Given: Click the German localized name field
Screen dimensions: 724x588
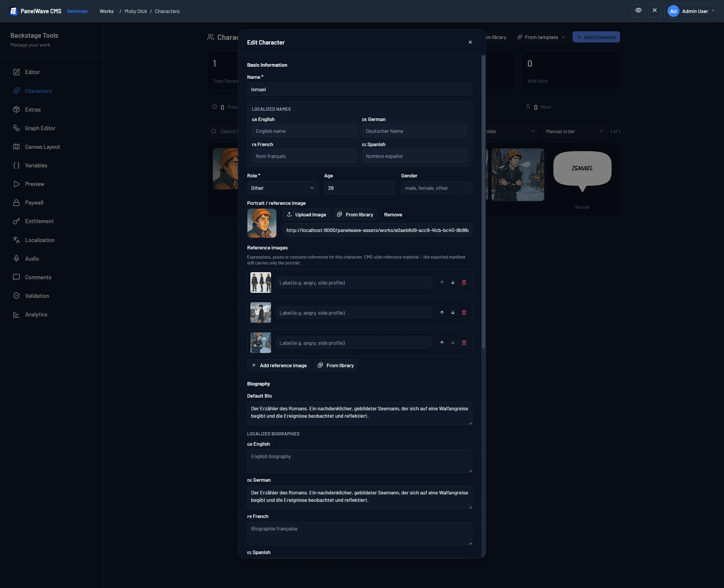Looking at the screenshot, I should (x=415, y=131).
